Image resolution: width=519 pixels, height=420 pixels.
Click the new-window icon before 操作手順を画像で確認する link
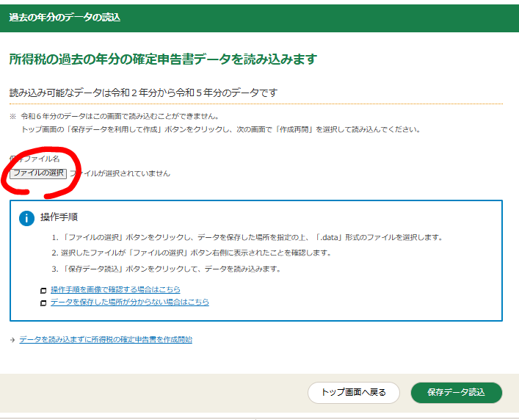pos(43,291)
